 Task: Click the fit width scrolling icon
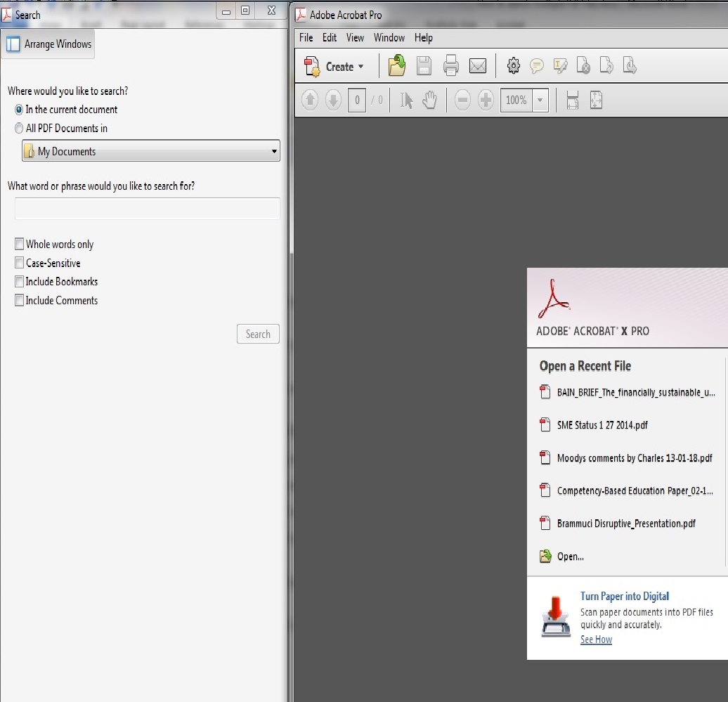573,100
